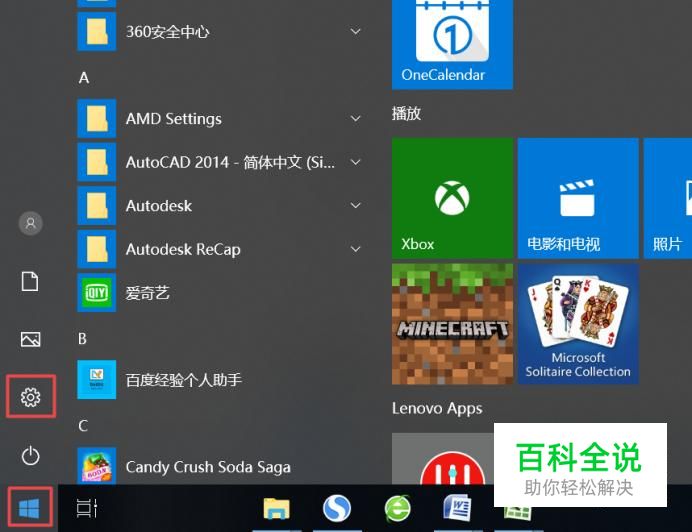
Task: Open the Documents icon in Start sidebar
Action: [x=30, y=281]
